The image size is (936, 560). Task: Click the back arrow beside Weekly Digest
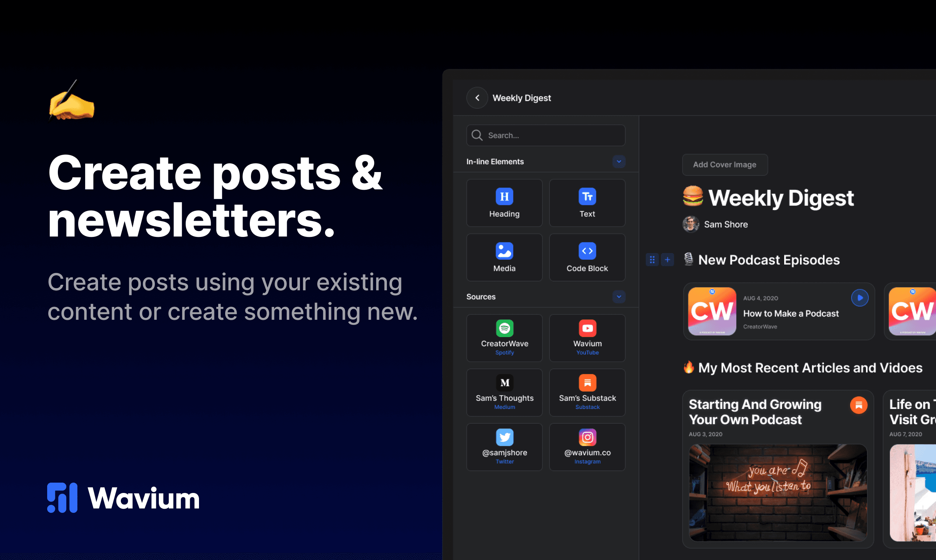[477, 98]
